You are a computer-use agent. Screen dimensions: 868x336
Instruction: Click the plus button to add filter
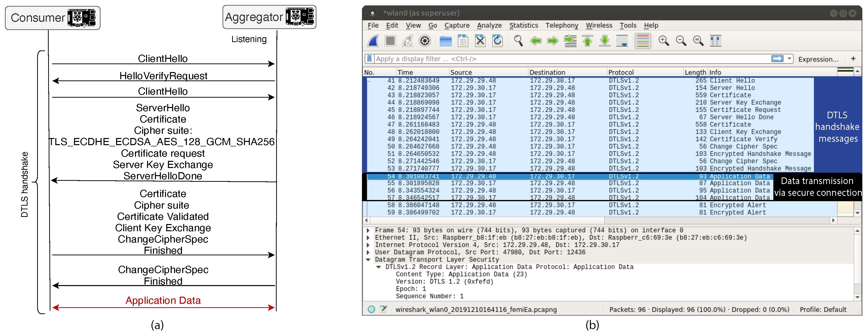click(x=853, y=59)
